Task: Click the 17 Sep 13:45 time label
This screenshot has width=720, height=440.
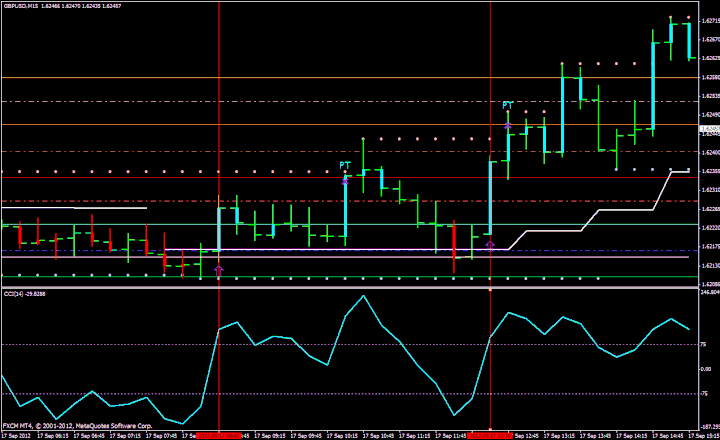Action: click(596, 435)
